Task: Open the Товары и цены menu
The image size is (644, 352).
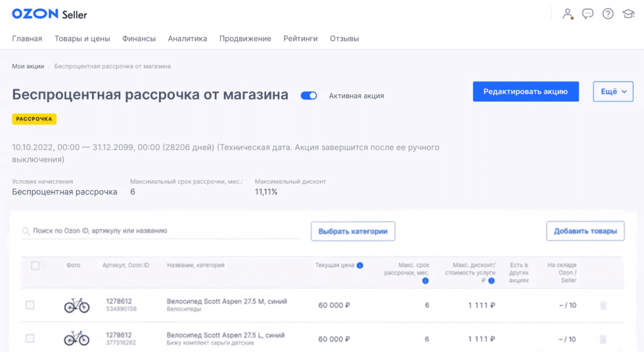Action: coord(82,38)
